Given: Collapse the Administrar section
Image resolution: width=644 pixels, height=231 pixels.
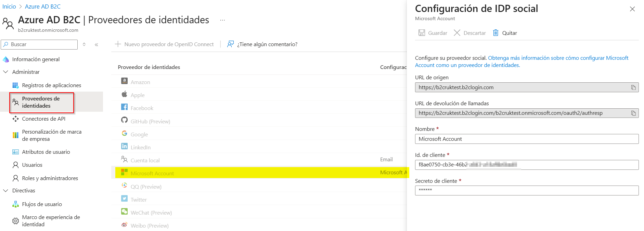Looking at the screenshot, I should (5, 72).
